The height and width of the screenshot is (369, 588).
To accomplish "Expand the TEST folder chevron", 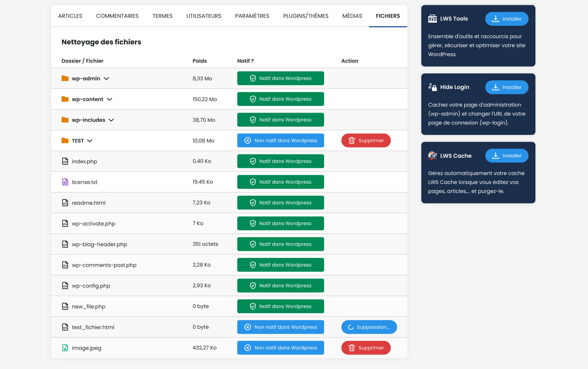I will [90, 141].
